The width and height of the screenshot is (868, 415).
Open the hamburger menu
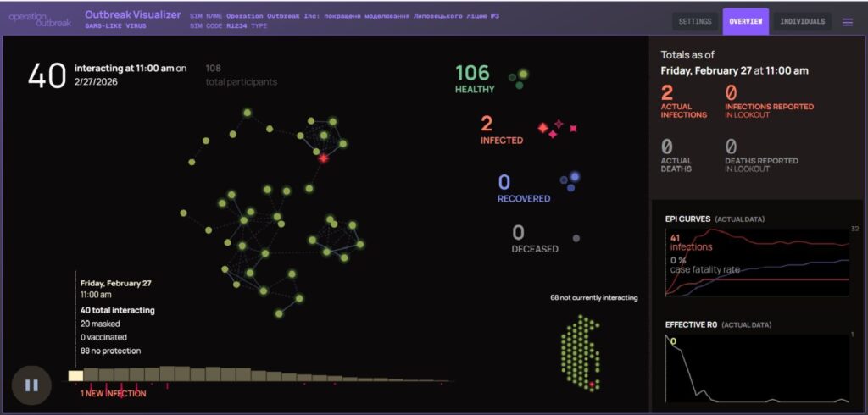[847, 22]
